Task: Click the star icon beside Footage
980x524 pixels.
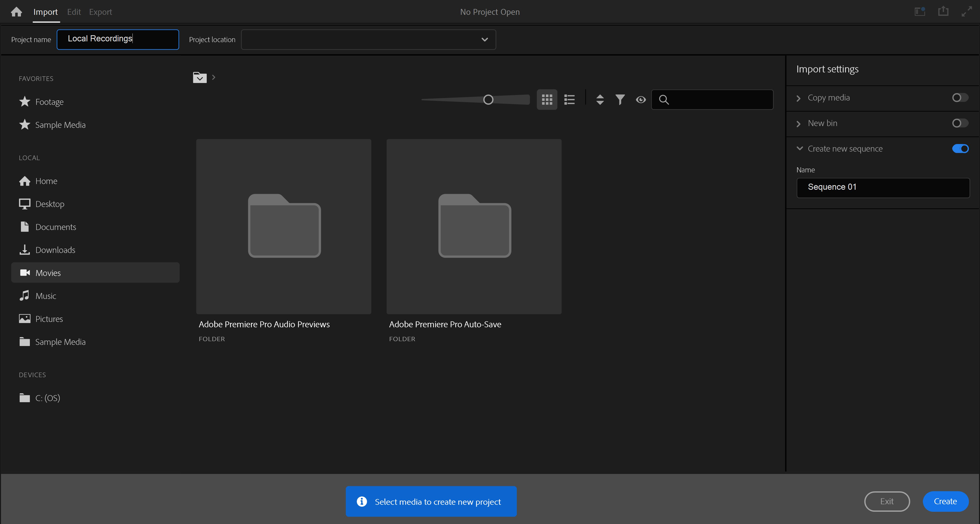Action: pos(25,102)
